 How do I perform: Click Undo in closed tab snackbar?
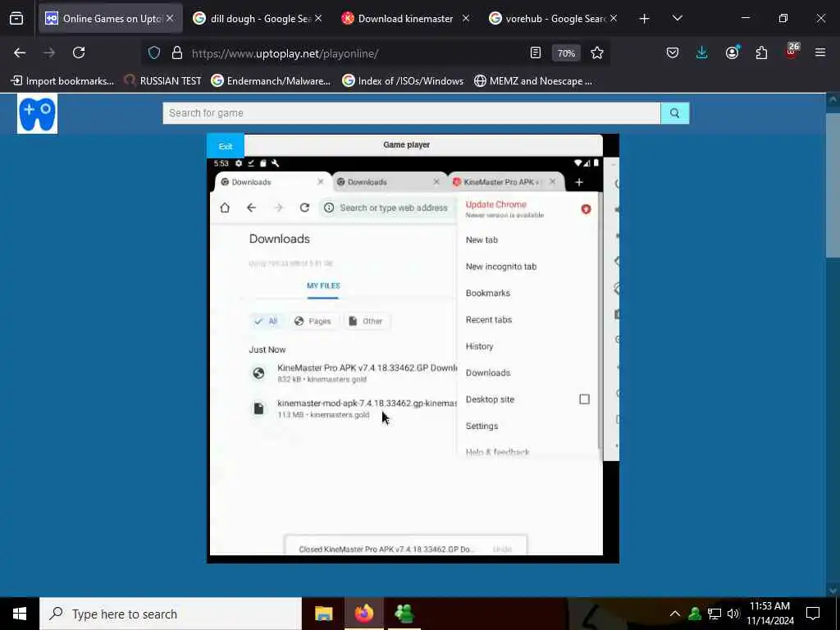(502, 549)
